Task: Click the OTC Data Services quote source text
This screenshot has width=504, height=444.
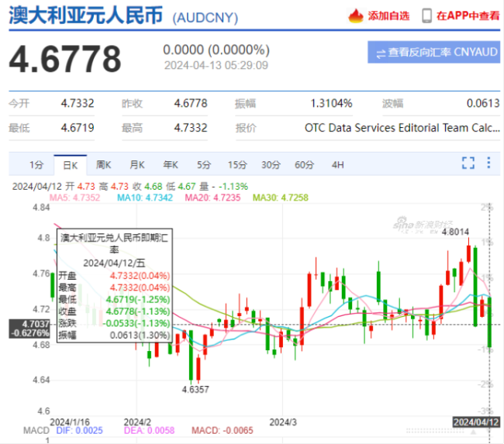Action: [402, 128]
